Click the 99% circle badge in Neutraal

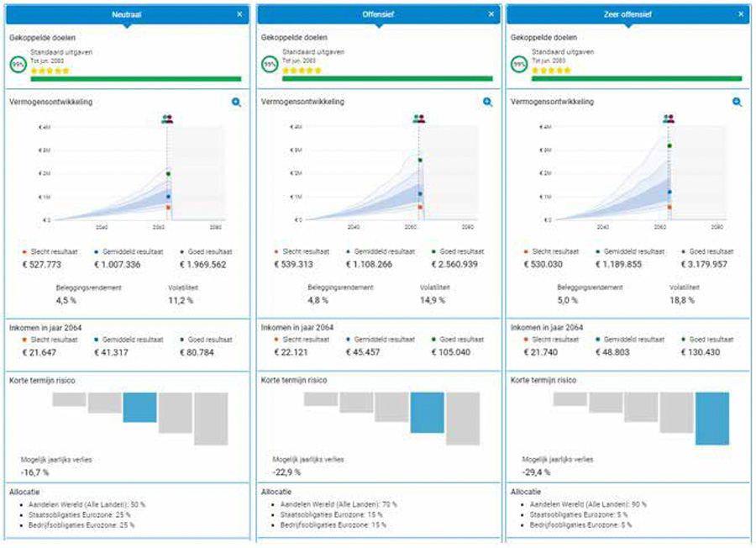(x=17, y=63)
